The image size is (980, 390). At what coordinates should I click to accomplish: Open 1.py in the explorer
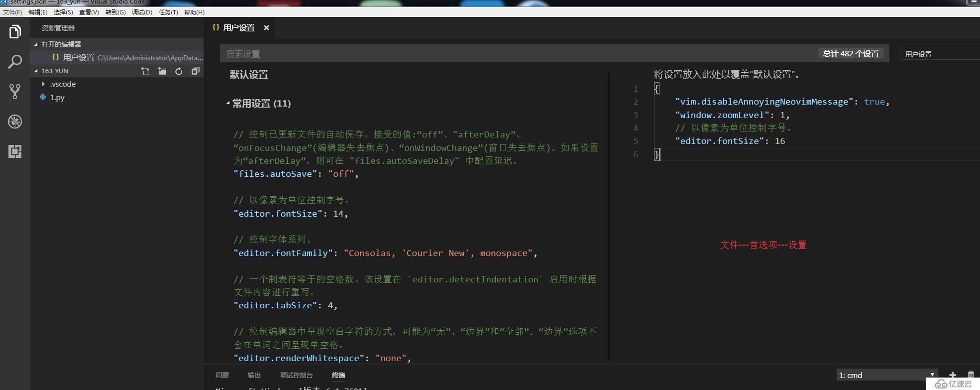[57, 98]
